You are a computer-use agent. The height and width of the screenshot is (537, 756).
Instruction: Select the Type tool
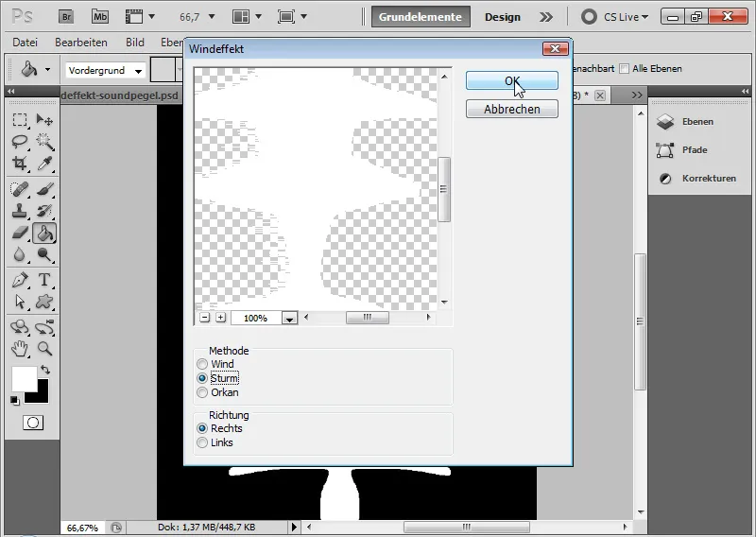click(x=44, y=280)
